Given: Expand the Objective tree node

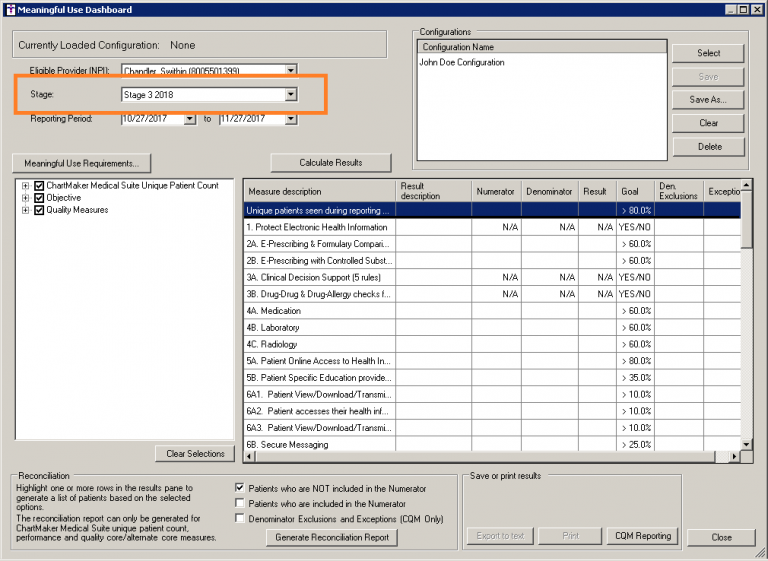Looking at the screenshot, I should click(25, 198).
